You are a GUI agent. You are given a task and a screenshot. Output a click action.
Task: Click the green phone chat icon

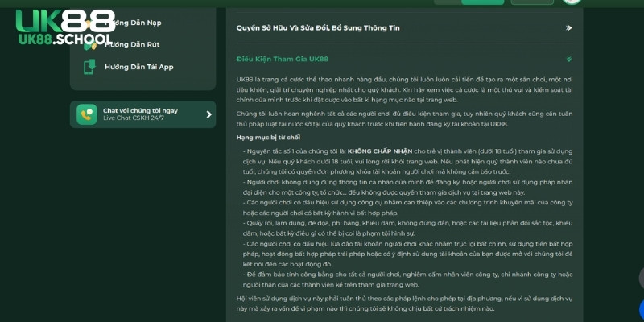tap(87, 114)
